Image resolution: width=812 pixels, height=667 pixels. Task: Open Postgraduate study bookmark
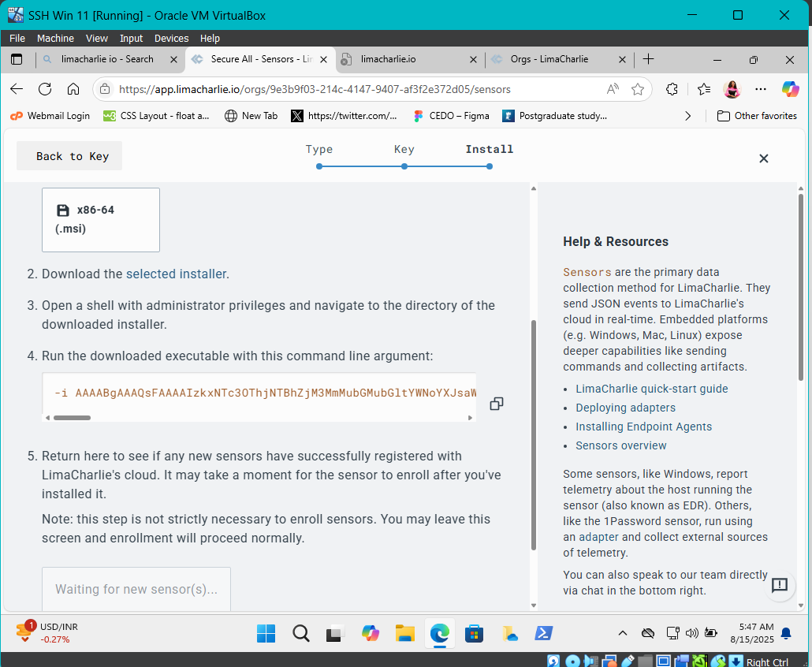(x=555, y=116)
